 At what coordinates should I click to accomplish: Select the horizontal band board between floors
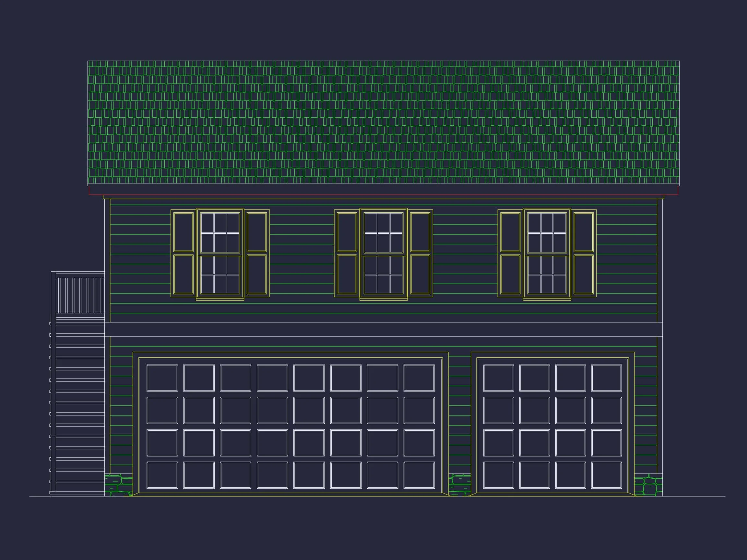click(383, 330)
